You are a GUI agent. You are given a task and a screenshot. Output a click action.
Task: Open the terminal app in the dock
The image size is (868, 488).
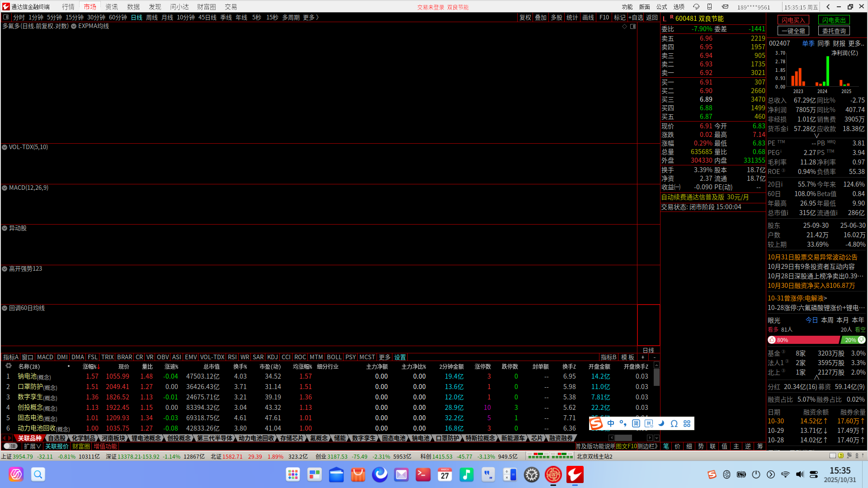pos(423,474)
